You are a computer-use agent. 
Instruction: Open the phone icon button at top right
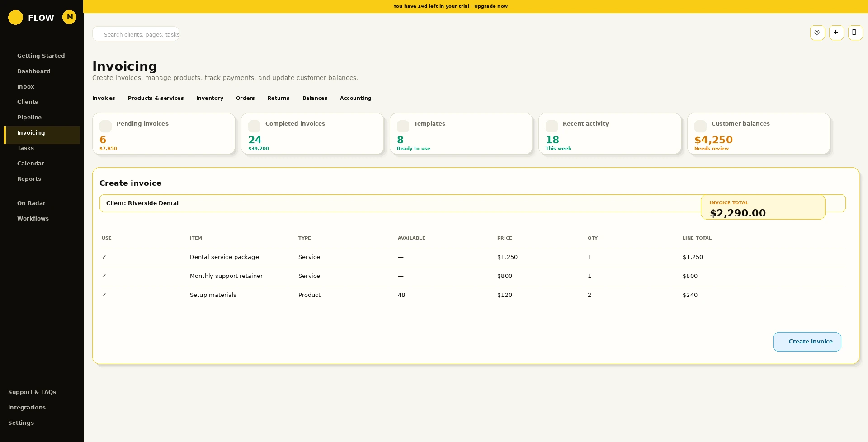855,33
